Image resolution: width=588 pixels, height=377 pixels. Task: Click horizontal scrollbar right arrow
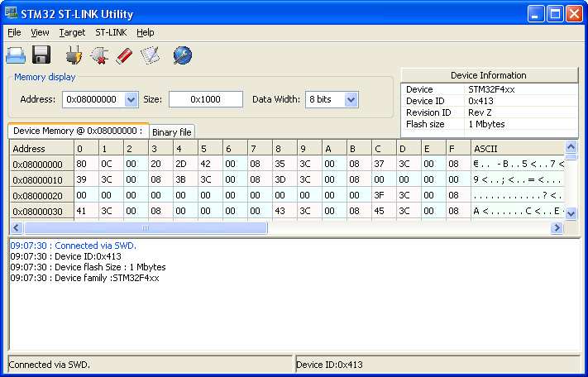(x=557, y=227)
